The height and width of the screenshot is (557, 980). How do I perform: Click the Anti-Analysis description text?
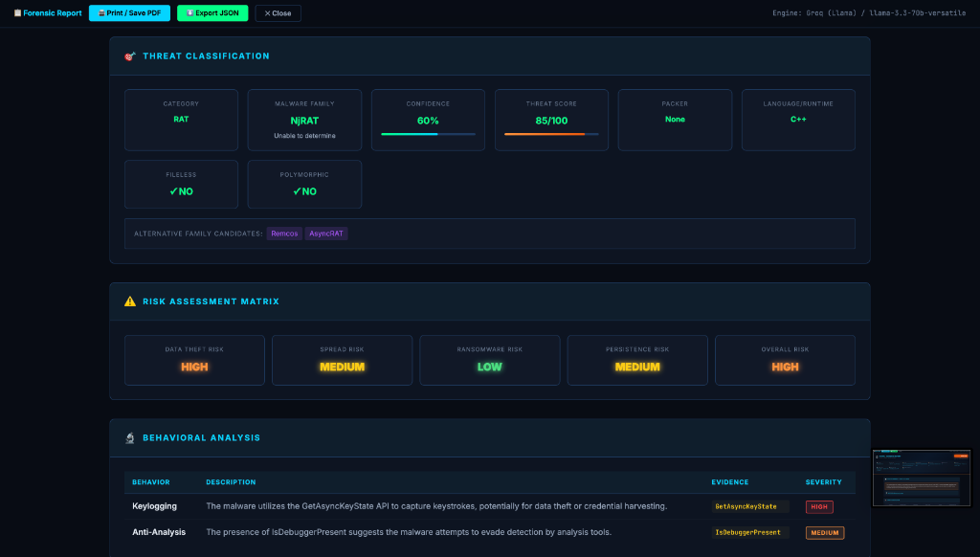409,532
